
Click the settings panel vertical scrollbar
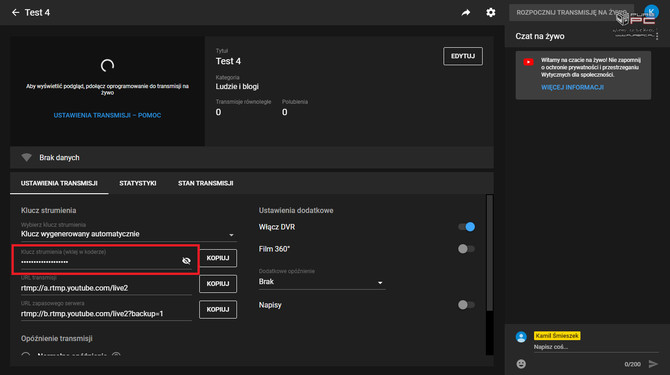490,253
